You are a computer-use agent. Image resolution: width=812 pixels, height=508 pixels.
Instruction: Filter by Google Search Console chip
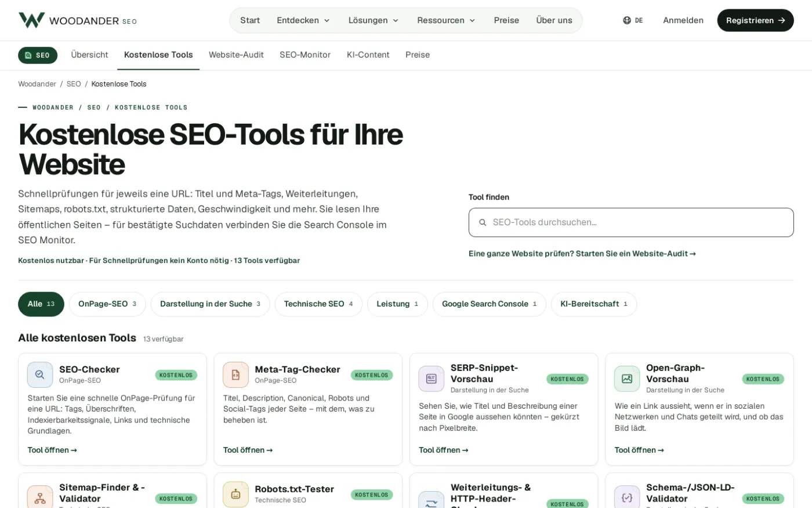tap(489, 304)
